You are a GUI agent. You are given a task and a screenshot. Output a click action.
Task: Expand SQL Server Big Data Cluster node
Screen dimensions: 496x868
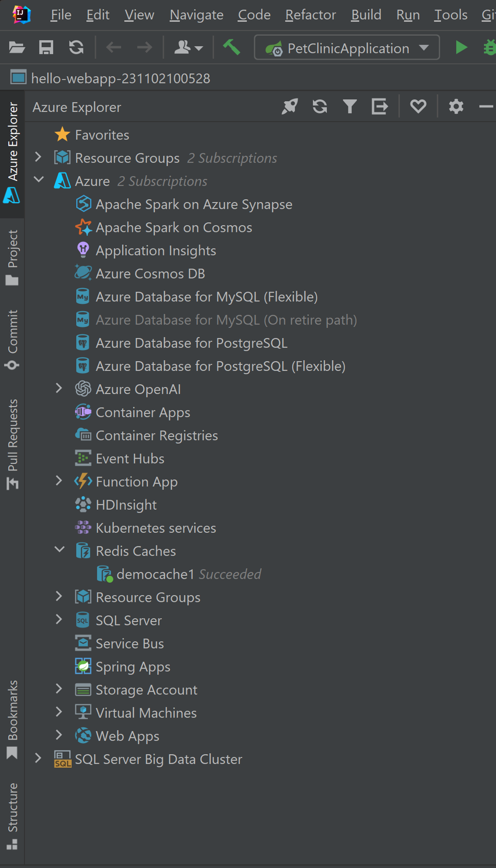[38, 758]
